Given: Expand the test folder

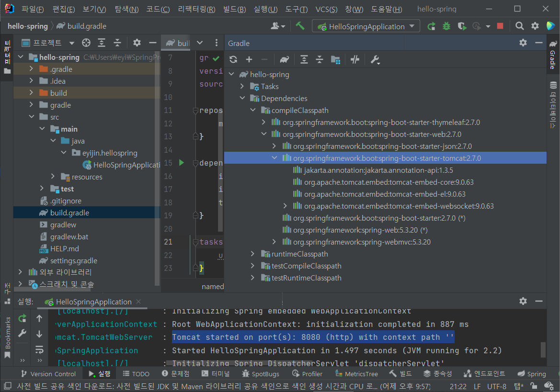Looking at the screenshot, I should click(x=42, y=188).
